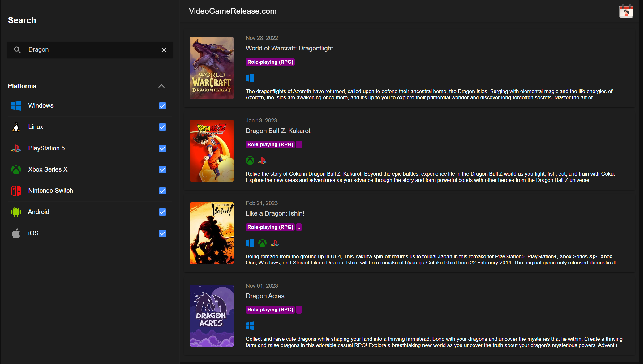The width and height of the screenshot is (643, 364).
Task: Click the Nintendo Switch platform icon
Action: [16, 191]
